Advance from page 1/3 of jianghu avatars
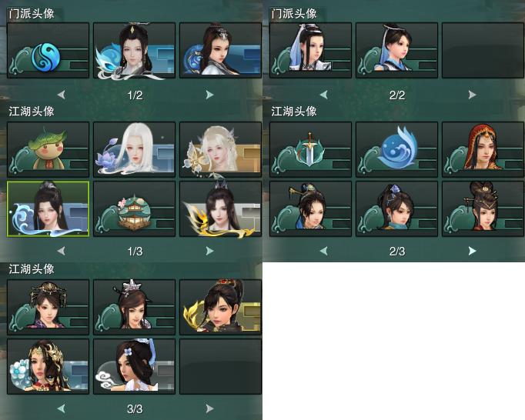The image size is (525, 420). tap(209, 251)
